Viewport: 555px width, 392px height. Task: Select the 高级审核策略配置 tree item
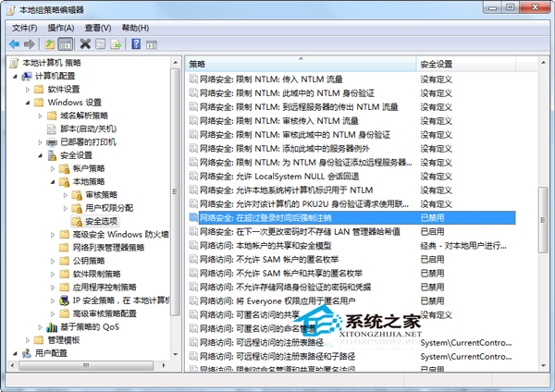[x=105, y=313]
